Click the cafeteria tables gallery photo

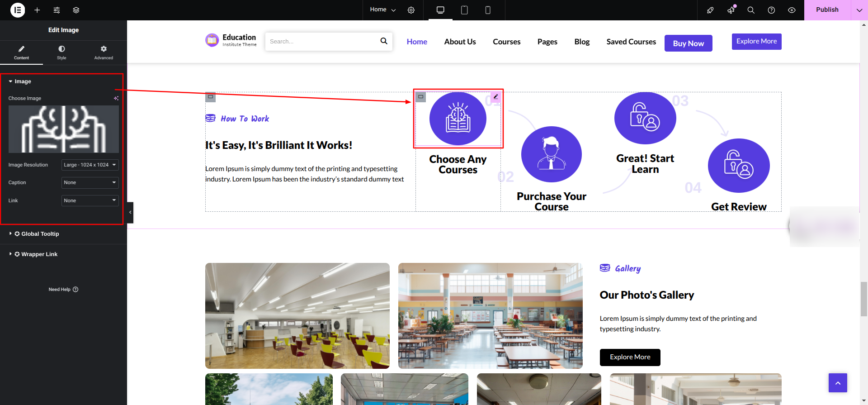click(491, 316)
